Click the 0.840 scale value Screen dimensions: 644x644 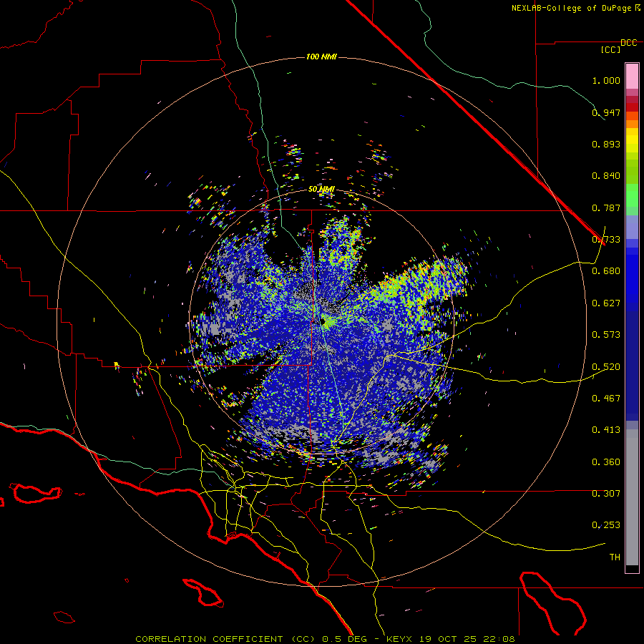[606, 176]
